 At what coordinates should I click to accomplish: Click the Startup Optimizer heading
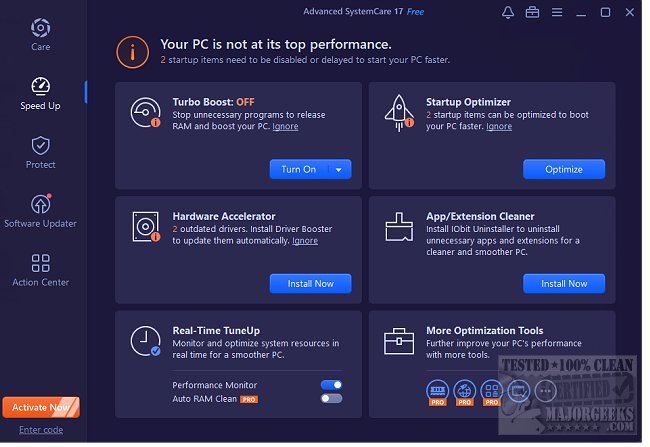point(468,102)
